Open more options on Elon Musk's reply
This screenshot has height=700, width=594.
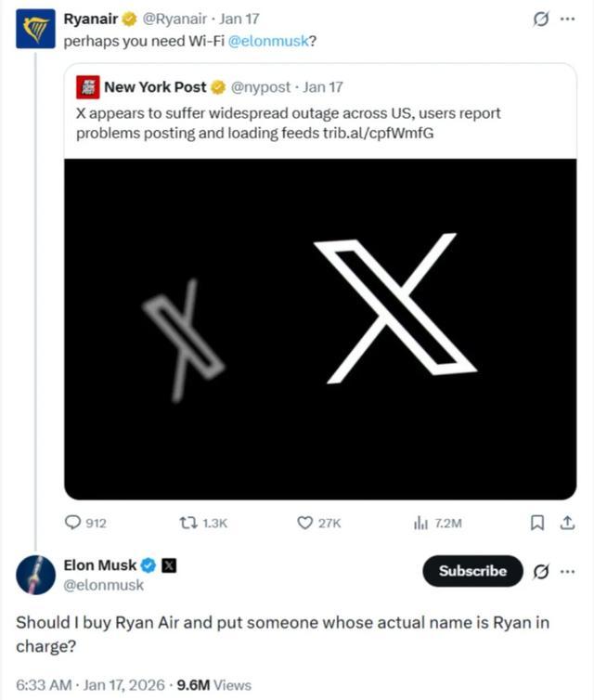coord(568,571)
